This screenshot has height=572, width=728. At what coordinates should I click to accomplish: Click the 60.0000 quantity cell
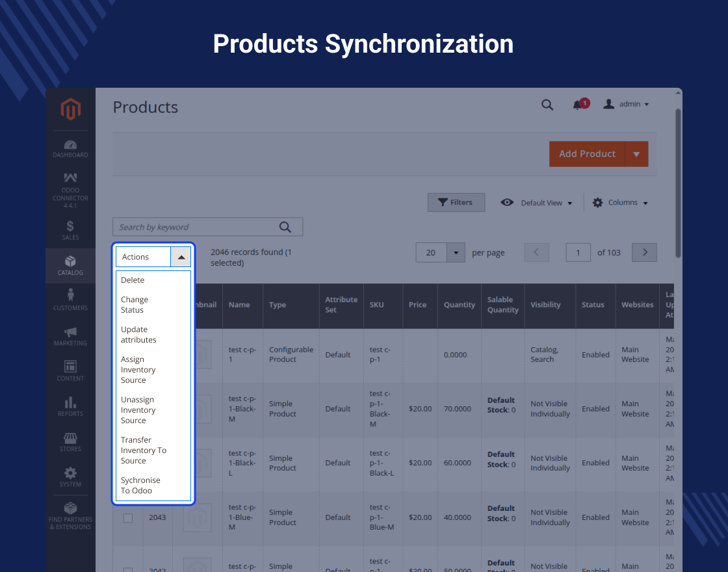point(458,463)
